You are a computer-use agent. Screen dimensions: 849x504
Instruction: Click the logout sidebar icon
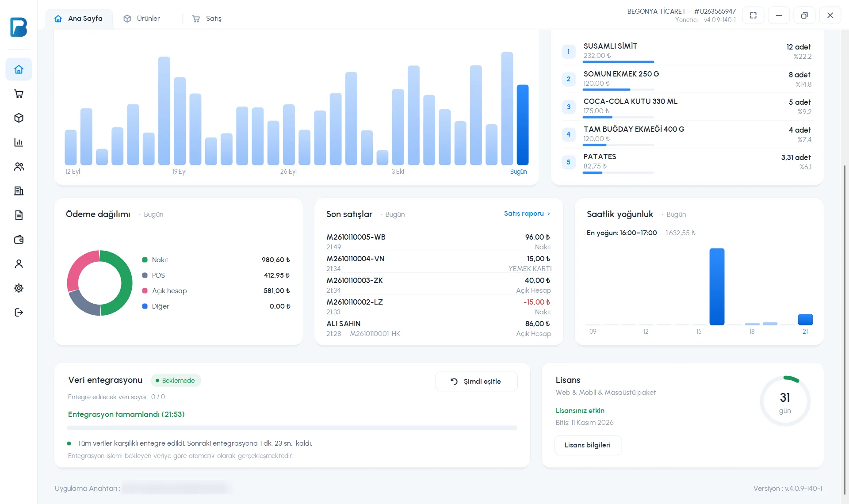[x=19, y=313]
